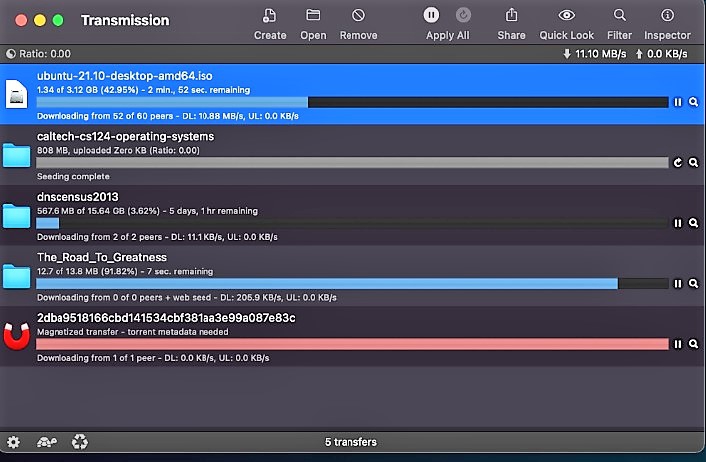
Task: Click the green zoom window button
Action: click(x=58, y=20)
